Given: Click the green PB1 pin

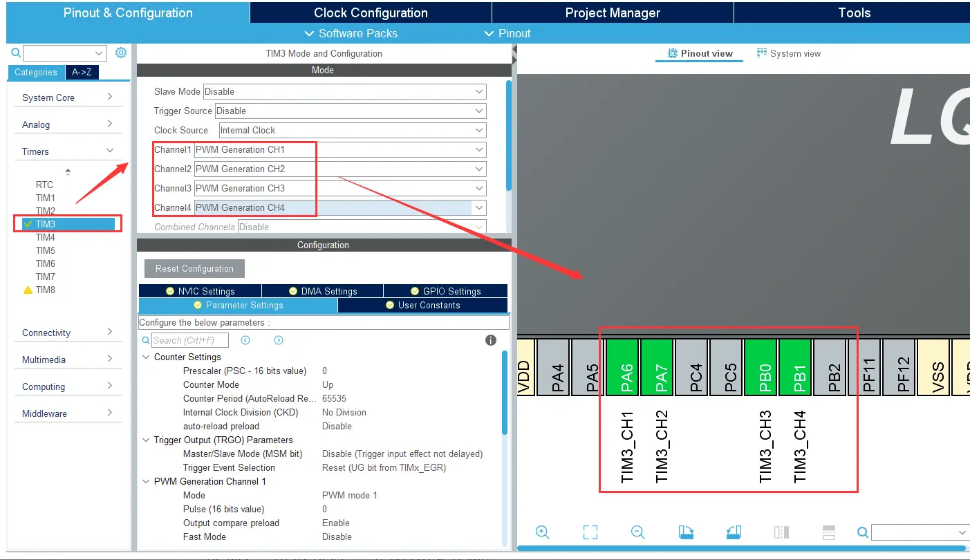Looking at the screenshot, I should (x=795, y=367).
